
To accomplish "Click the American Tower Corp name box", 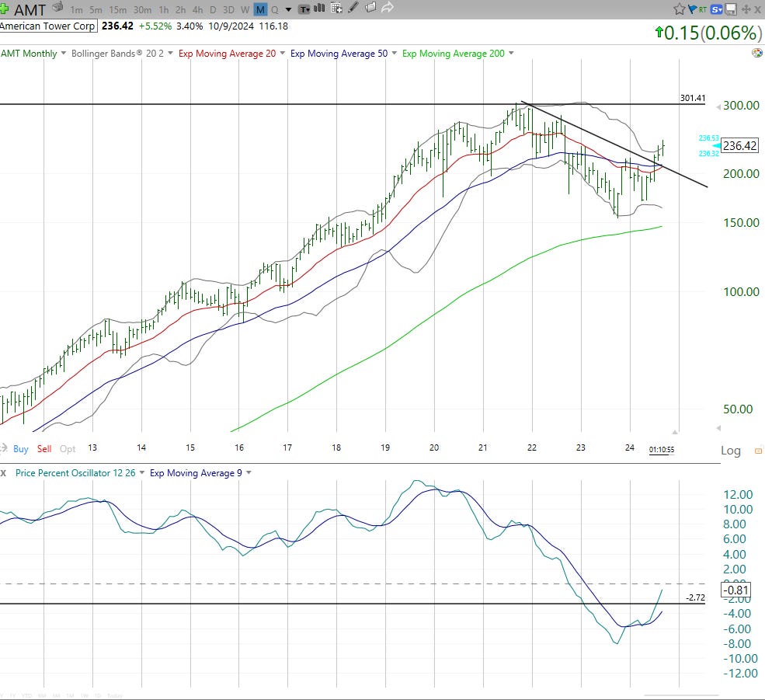I will coord(48,26).
